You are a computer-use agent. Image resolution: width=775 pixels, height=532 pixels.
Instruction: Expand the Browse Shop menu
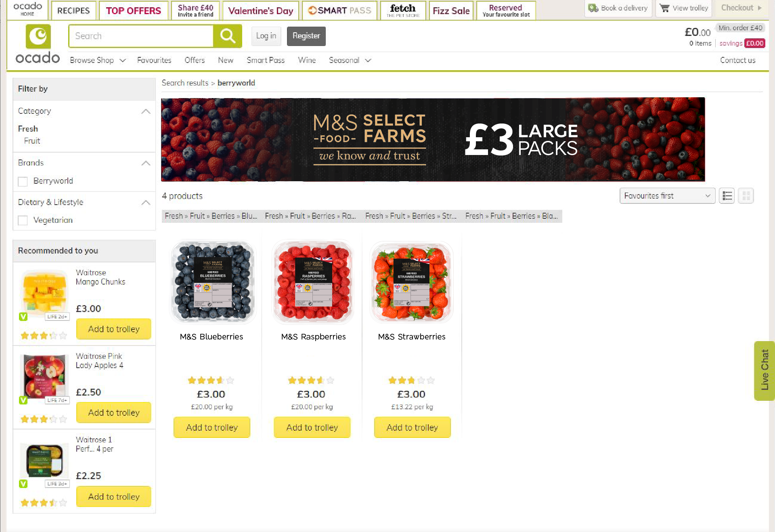click(98, 60)
